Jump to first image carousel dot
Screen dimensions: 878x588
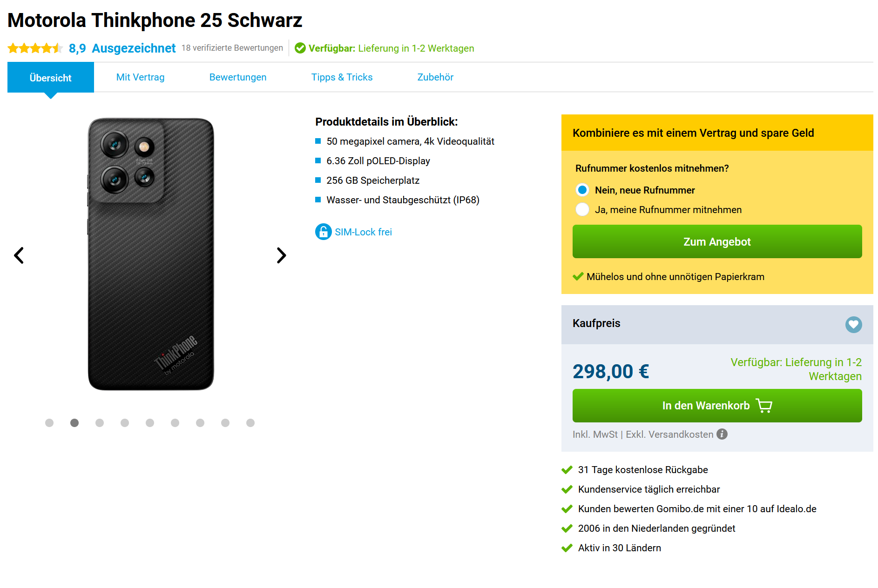49,423
